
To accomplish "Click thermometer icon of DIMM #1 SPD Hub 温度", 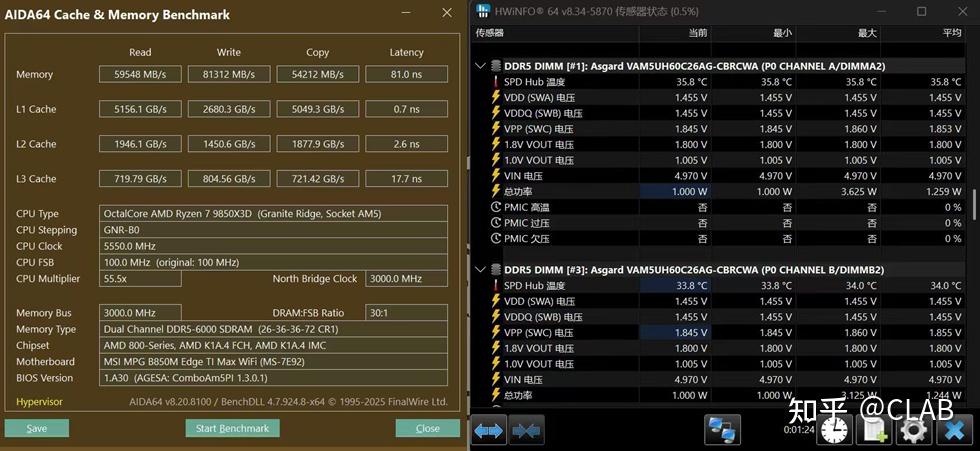I will [x=496, y=82].
